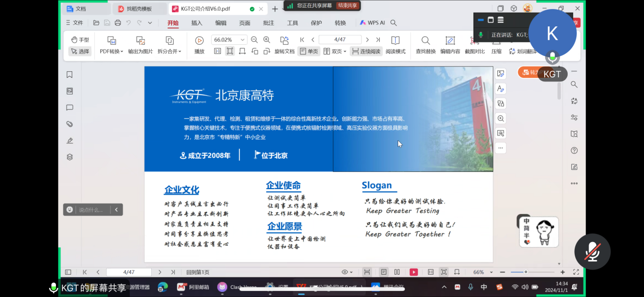Open the 拆分合并 split-merge dropdown
Viewport: 644px width, 297px height.
pos(170,51)
